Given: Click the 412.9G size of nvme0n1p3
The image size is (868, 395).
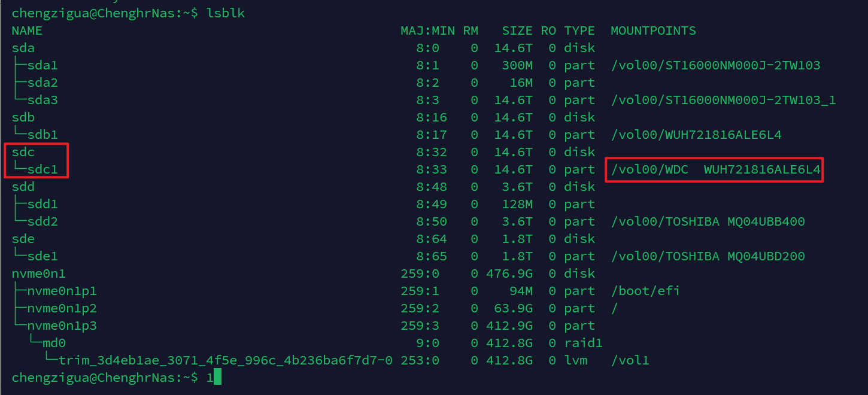Looking at the screenshot, I should [509, 326].
